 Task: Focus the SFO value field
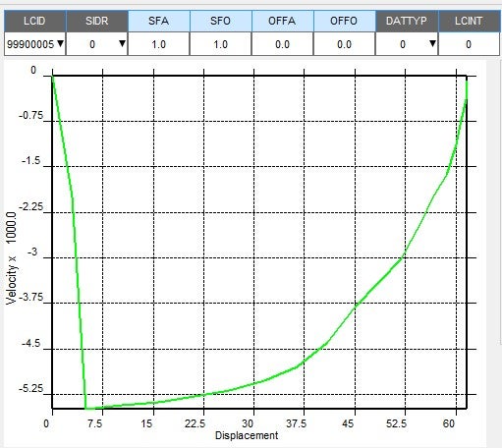(x=221, y=44)
